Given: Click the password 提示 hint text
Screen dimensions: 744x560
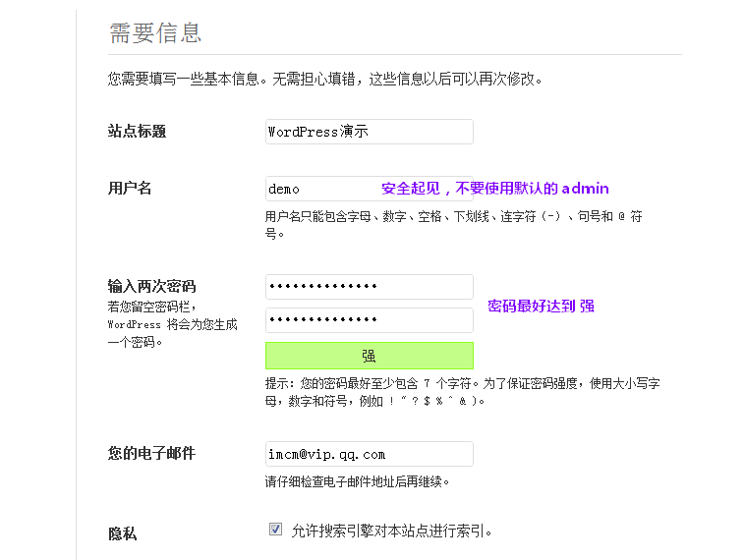Looking at the screenshot, I should coord(462,391).
